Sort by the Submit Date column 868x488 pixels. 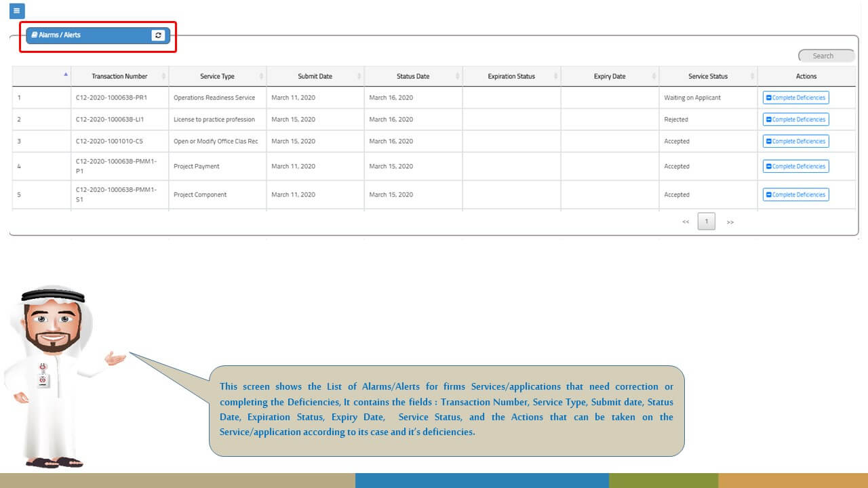tap(315, 77)
